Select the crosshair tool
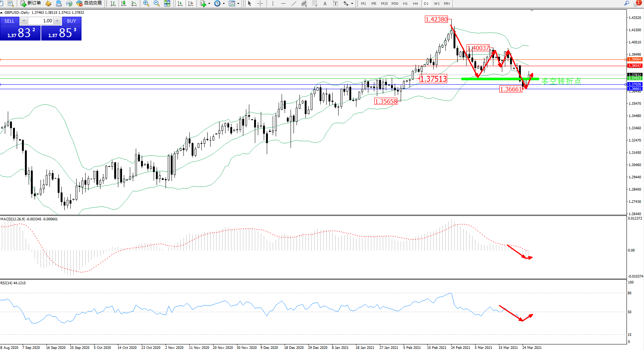Image resolution: width=644 pixels, height=350 pixels. click(x=260, y=3)
